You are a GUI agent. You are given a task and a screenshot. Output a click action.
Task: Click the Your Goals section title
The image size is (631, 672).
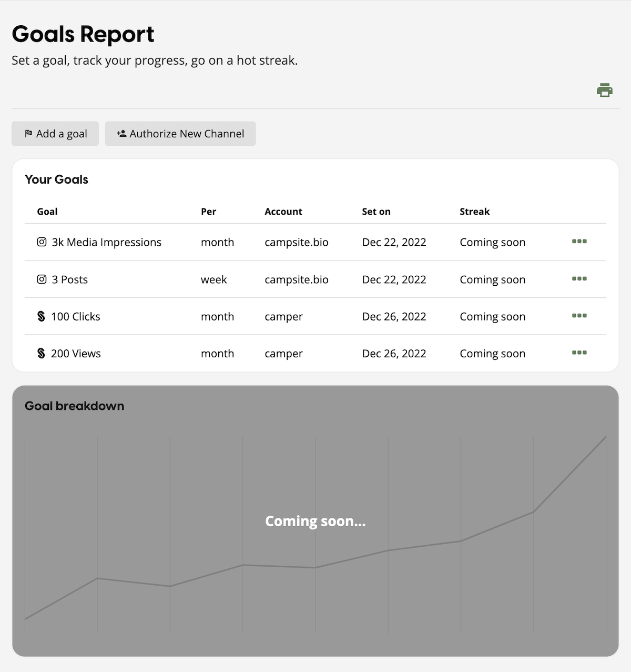click(x=56, y=179)
